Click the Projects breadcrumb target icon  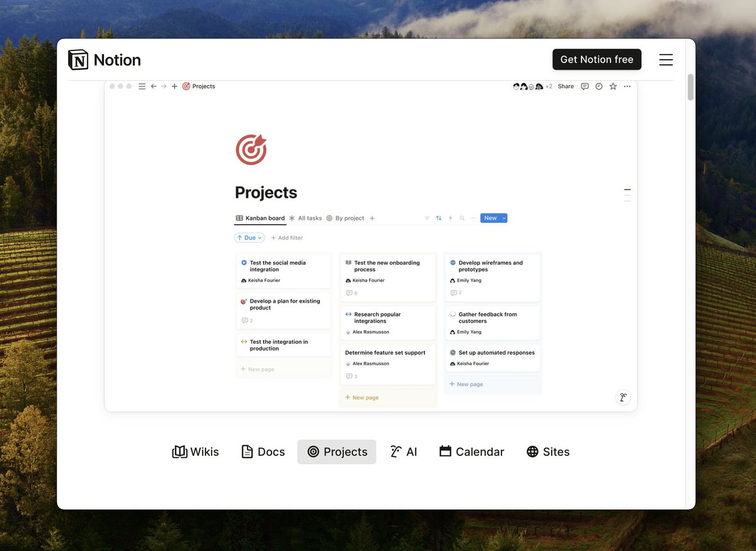[x=186, y=86]
